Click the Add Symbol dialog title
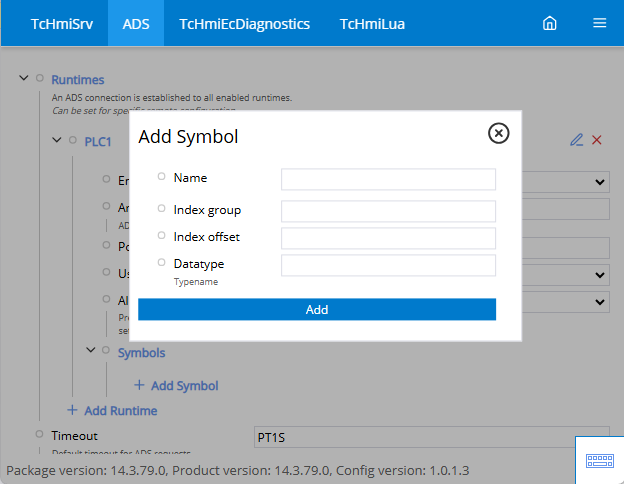The height and width of the screenshot is (484, 624). (188, 137)
